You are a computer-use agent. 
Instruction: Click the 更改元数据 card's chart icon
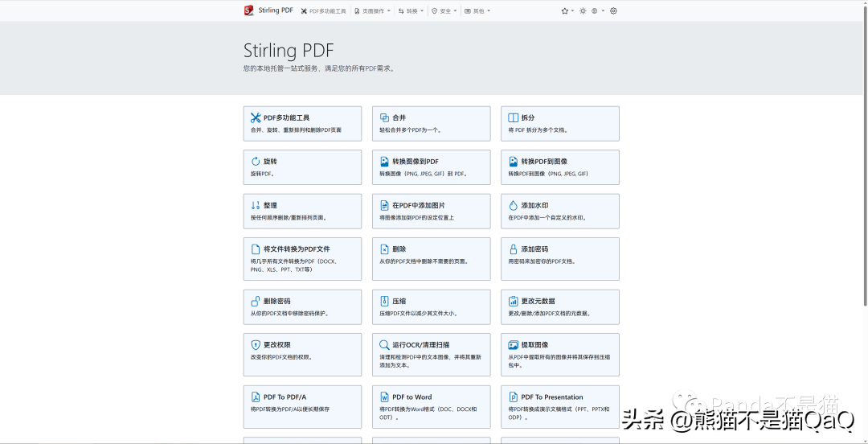coord(513,301)
